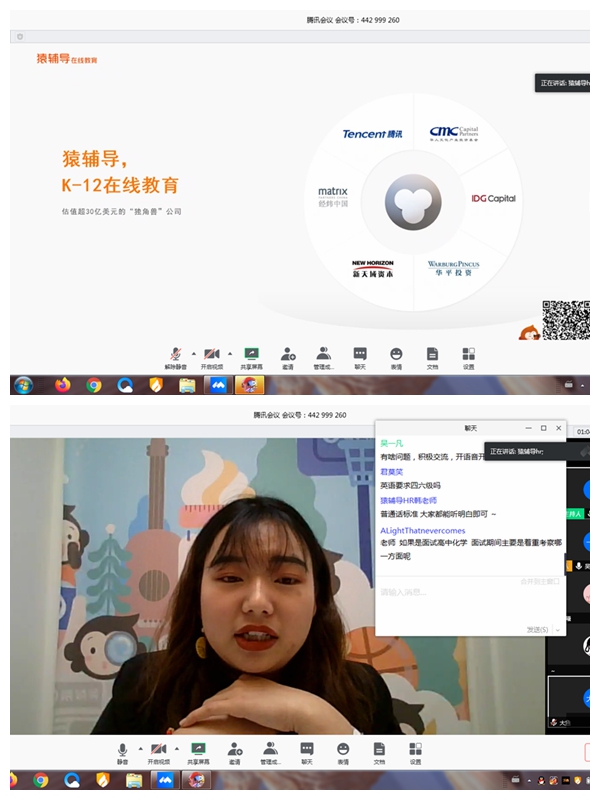This screenshot has height=800, width=600.
Task: Start 共享屏幕 in the webcam meeting window
Action: (x=198, y=754)
